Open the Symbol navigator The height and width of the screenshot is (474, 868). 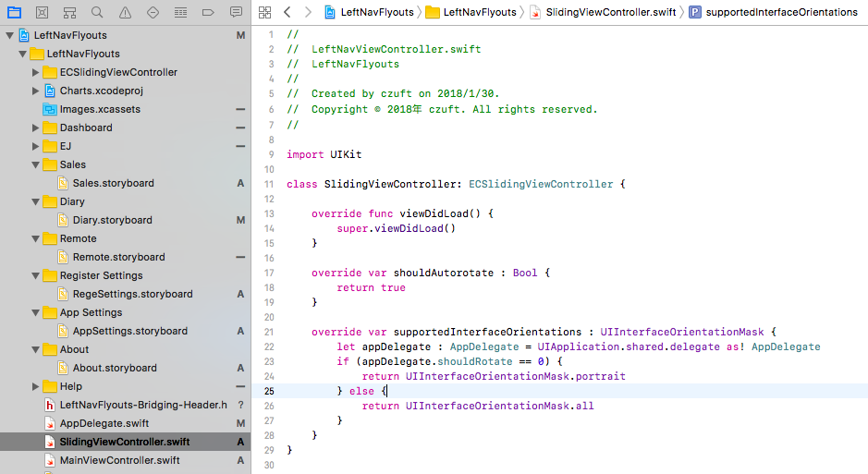click(69, 13)
